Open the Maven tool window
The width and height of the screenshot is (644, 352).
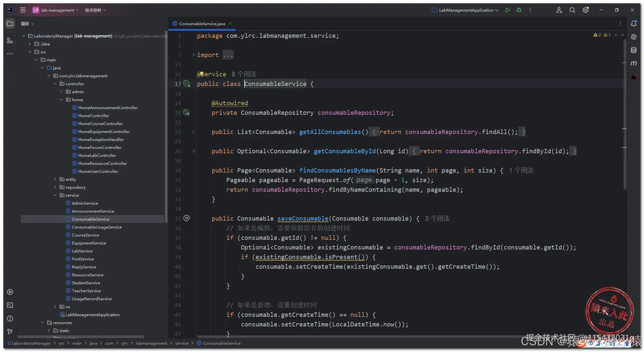pos(634,63)
